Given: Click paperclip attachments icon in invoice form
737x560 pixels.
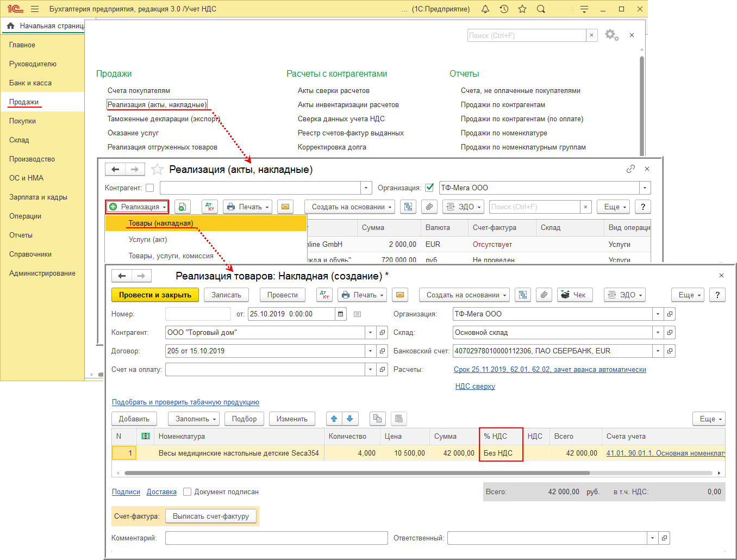Looking at the screenshot, I should click(544, 295).
